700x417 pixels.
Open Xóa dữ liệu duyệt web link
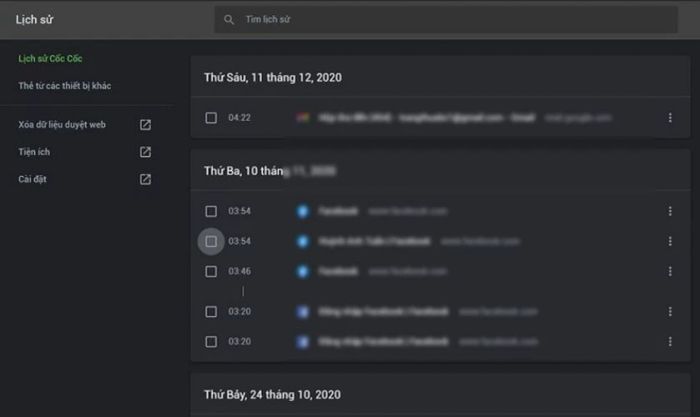[62, 125]
